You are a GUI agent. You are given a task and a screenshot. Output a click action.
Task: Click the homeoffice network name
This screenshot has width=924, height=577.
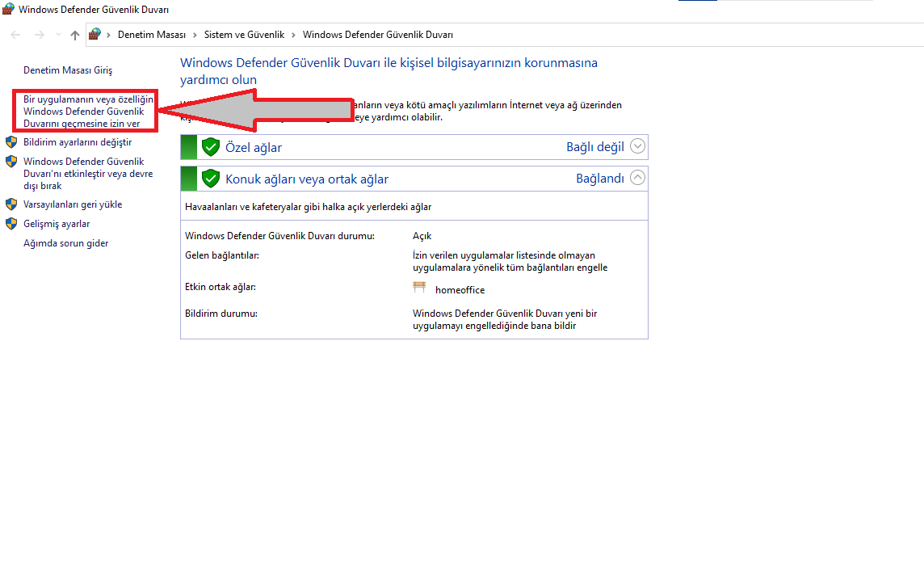click(x=460, y=290)
